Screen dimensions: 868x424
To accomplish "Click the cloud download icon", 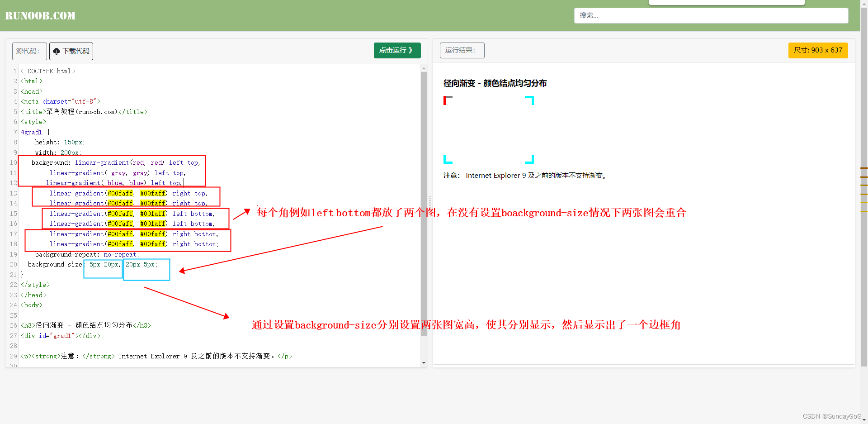I will (57, 51).
